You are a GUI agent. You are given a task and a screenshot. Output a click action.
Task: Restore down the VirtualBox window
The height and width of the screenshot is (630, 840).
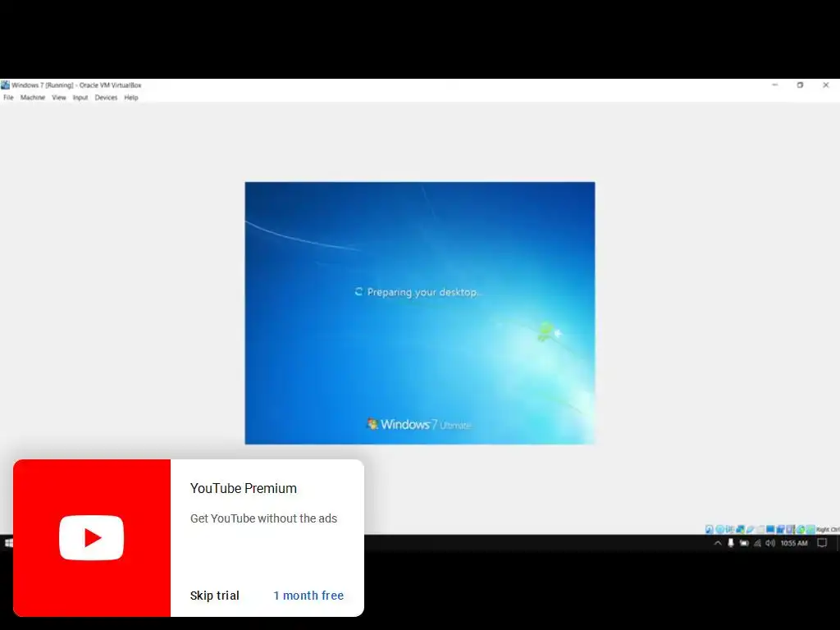tap(801, 84)
